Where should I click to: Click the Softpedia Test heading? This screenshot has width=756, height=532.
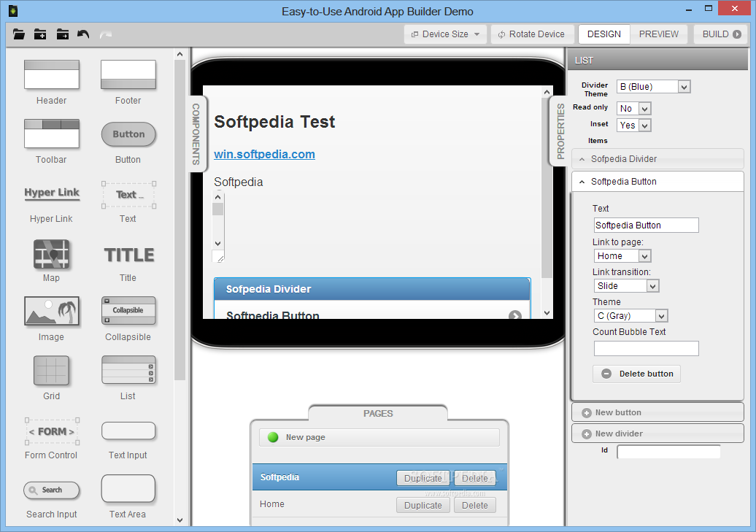coord(274,122)
